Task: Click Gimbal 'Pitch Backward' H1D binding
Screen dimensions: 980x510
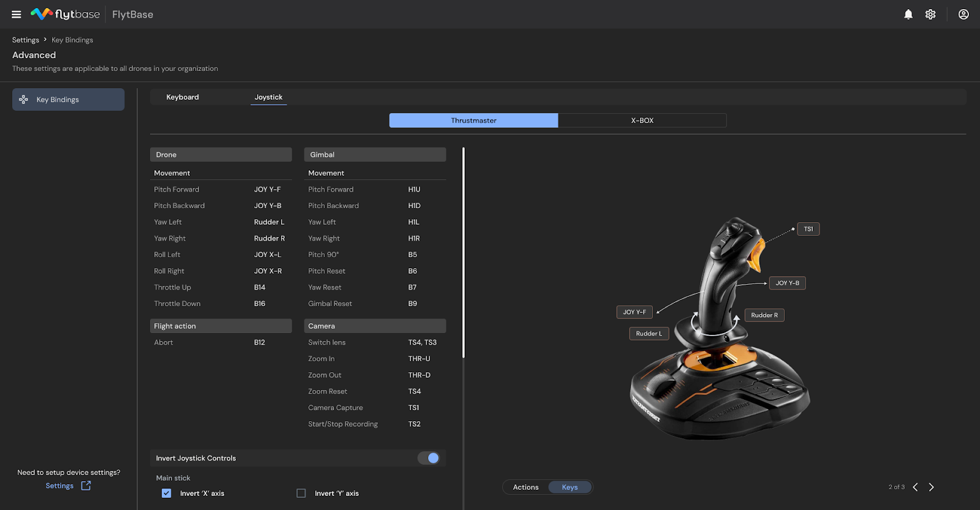Action: click(414, 206)
